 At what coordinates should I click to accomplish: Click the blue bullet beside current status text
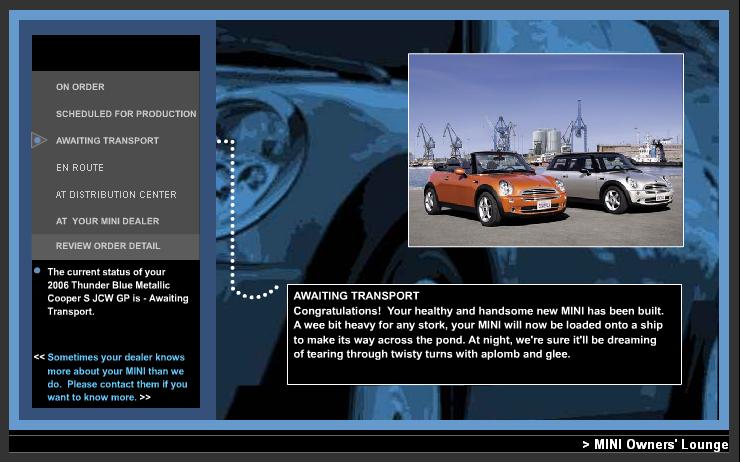pyautogui.click(x=37, y=271)
